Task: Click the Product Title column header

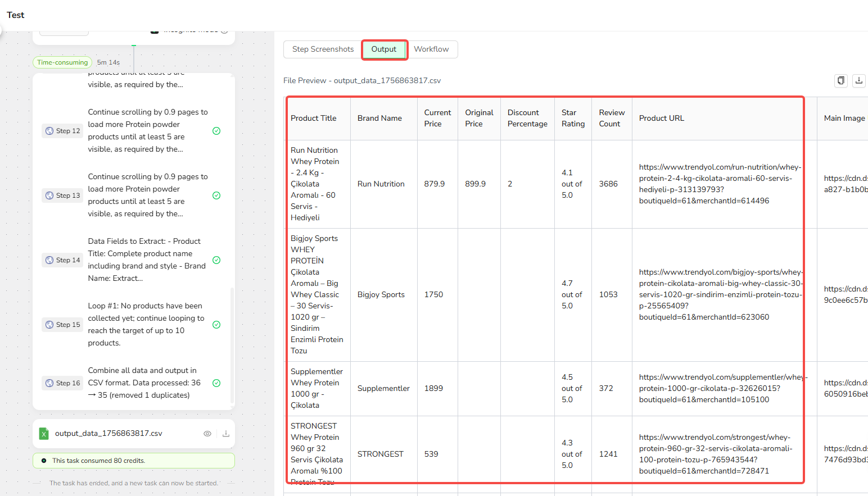Action: 318,119
